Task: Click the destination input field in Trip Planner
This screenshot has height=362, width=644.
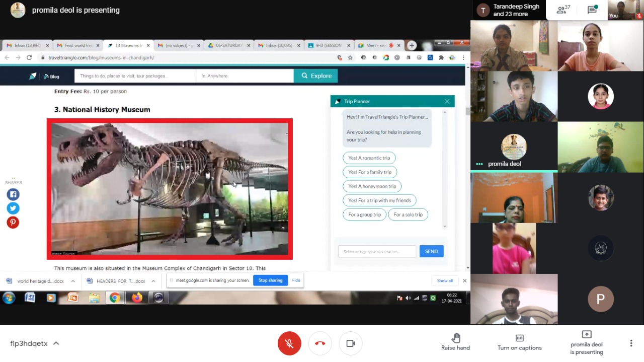Action: [377, 251]
